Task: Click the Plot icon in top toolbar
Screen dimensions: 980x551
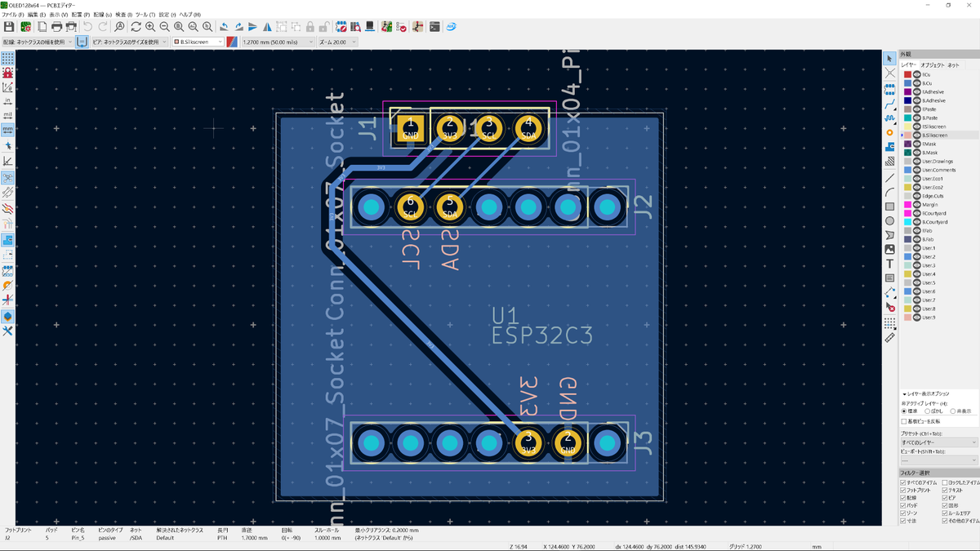Action: [x=71, y=27]
